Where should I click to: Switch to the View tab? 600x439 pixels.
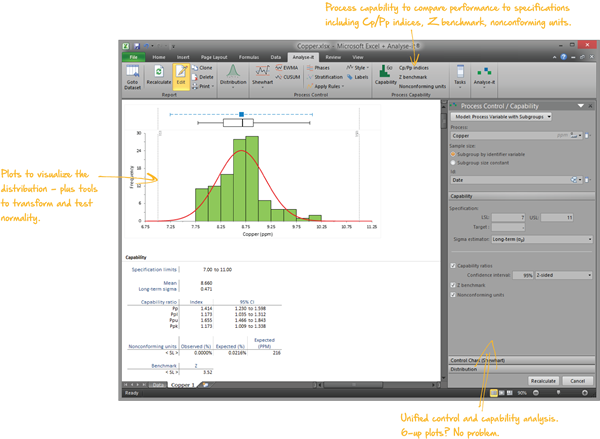[358, 57]
